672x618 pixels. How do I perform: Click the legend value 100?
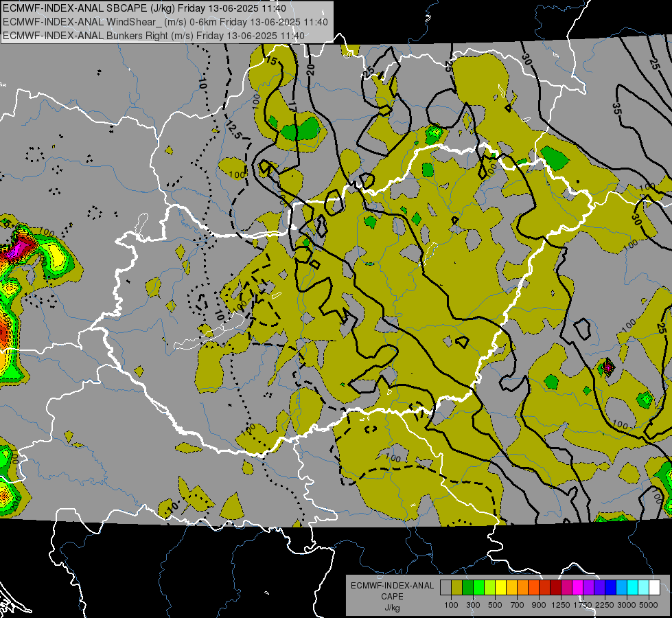pyautogui.click(x=451, y=605)
